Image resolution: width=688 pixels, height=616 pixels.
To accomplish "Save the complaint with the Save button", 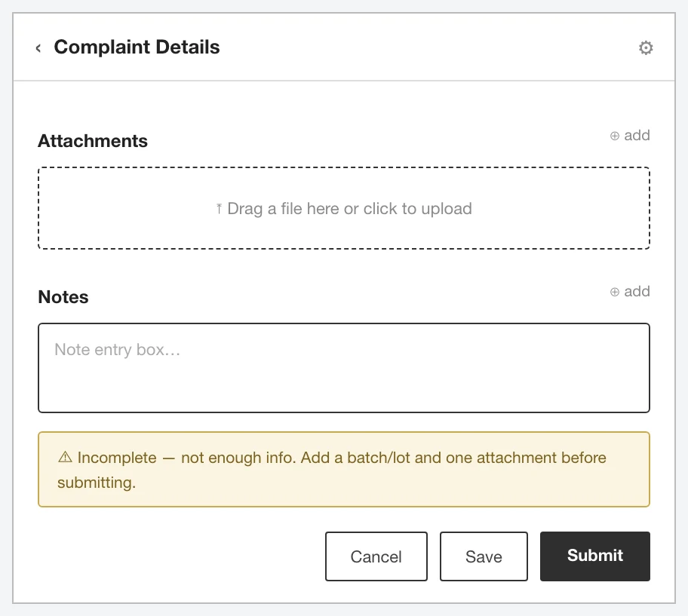I will [484, 556].
